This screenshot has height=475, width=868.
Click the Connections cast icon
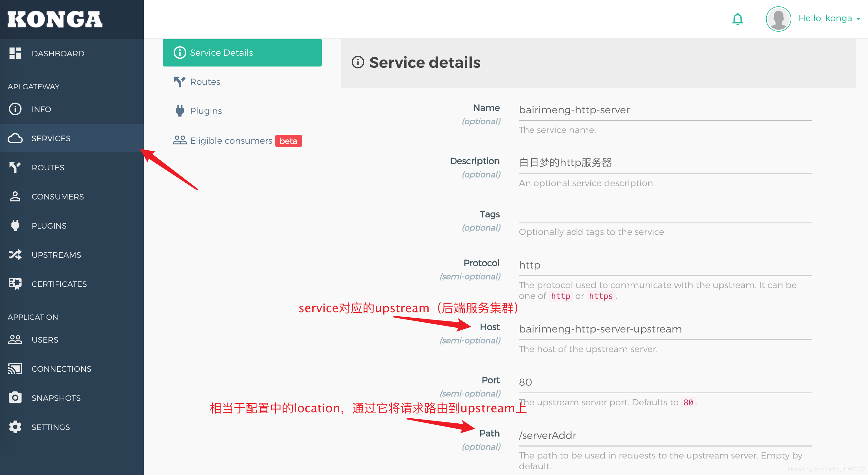click(x=15, y=369)
